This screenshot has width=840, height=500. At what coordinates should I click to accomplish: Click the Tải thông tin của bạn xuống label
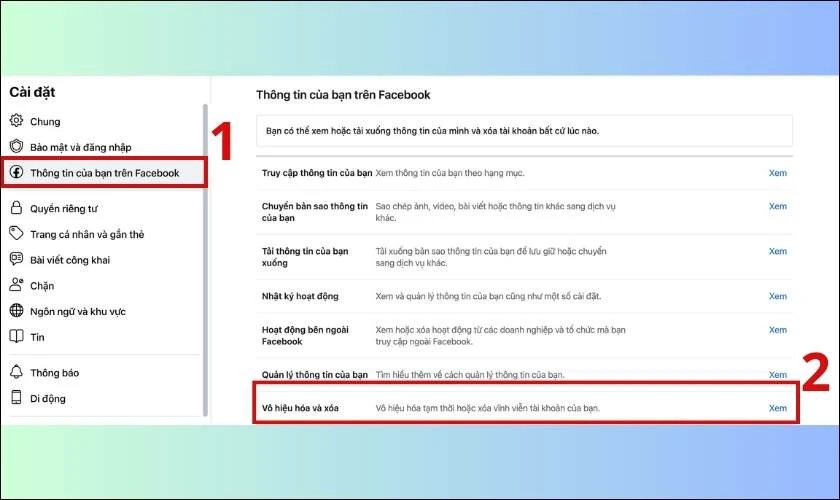[x=305, y=257]
